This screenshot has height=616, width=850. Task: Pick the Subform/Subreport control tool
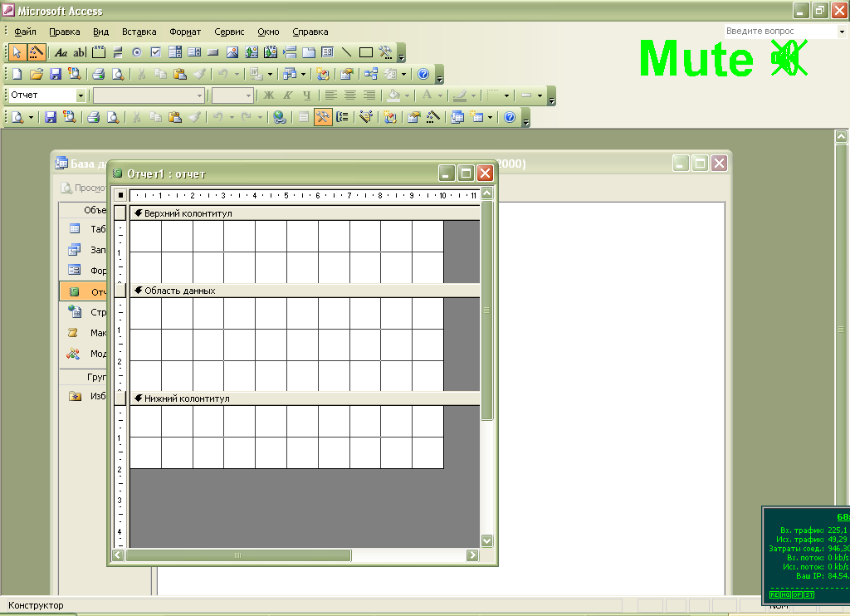click(327, 52)
